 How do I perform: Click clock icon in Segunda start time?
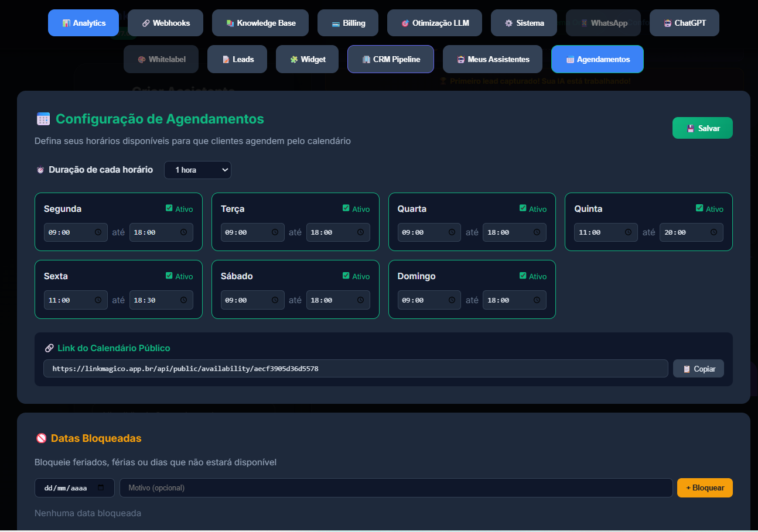(98, 232)
